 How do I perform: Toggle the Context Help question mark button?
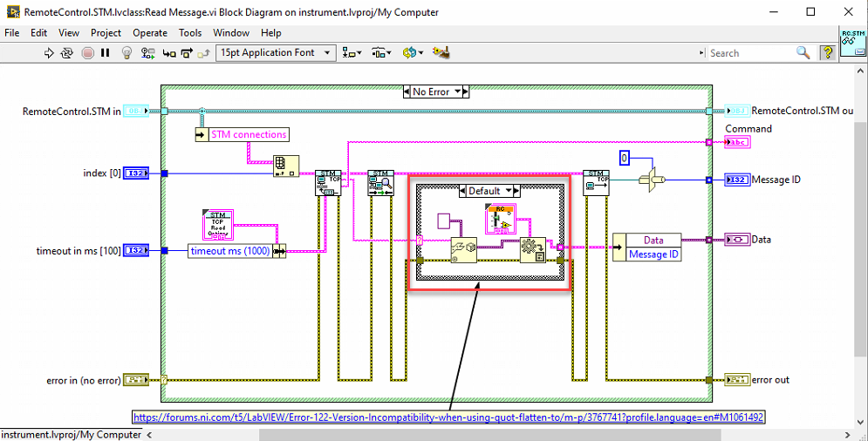(828, 52)
